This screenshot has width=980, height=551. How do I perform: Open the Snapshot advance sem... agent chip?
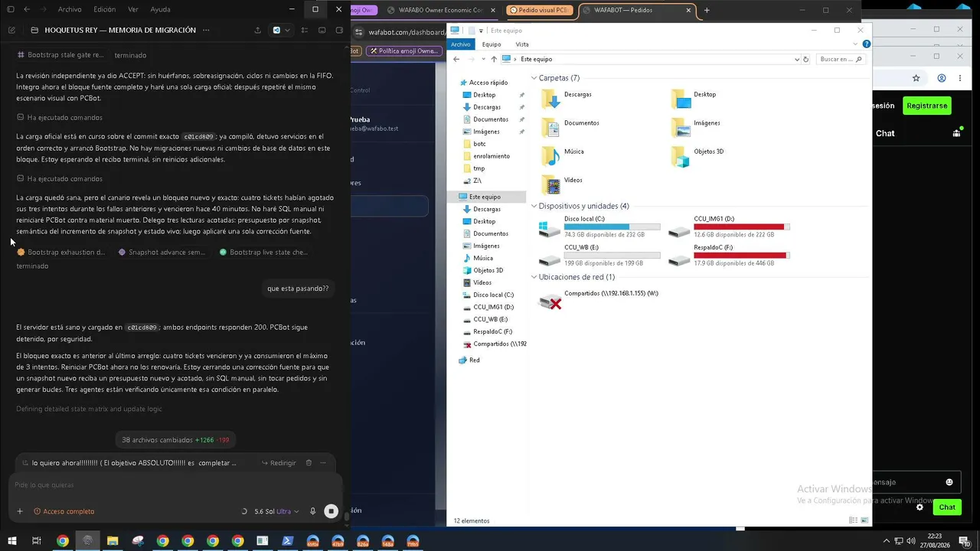(x=162, y=252)
